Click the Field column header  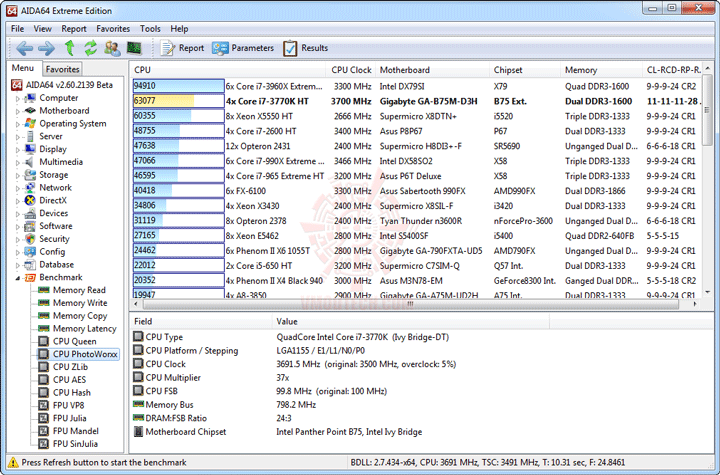pos(201,322)
